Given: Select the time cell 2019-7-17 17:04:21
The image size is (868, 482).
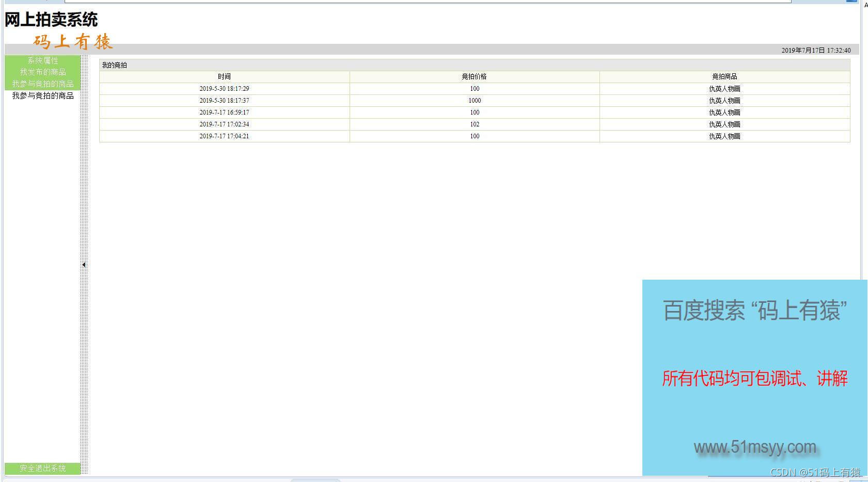Looking at the screenshot, I should pos(224,136).
